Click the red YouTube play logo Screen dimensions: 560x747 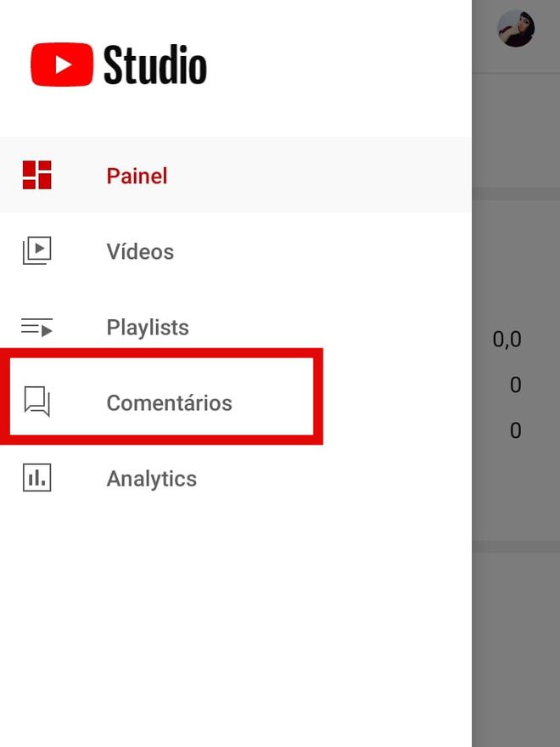coord(62,65)
